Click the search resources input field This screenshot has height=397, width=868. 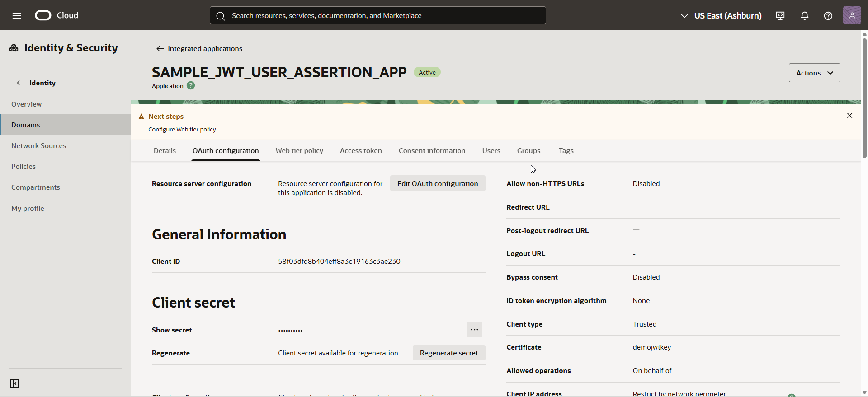[x=377, y=16]
